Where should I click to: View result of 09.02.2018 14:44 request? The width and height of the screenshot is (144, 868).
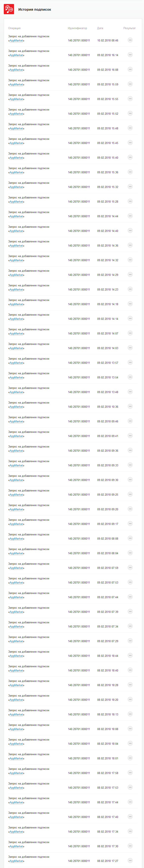(130, 216)
